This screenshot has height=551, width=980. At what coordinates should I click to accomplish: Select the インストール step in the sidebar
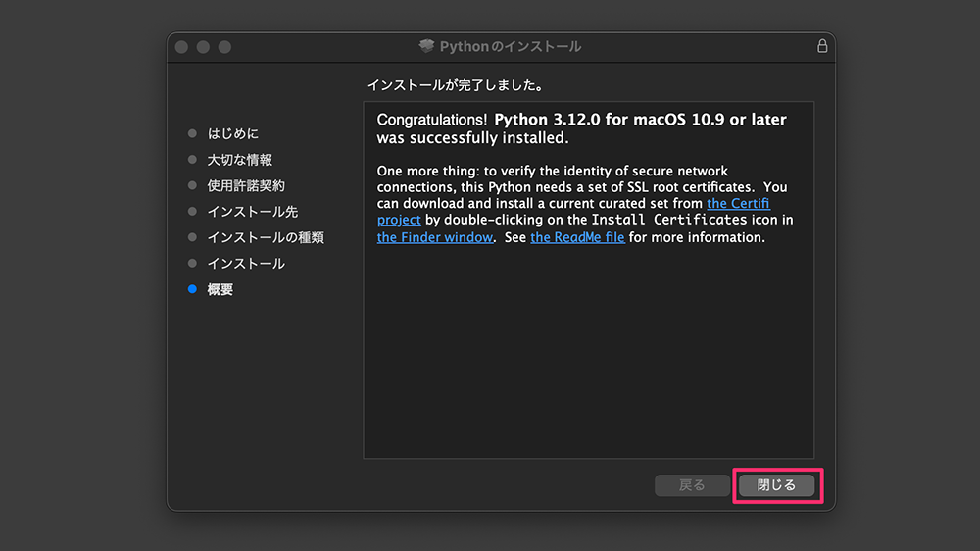246,264
